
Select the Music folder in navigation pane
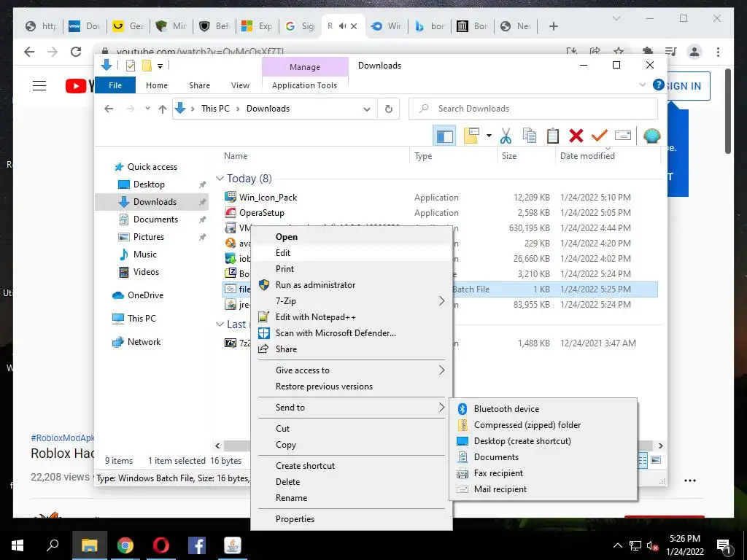145,254
